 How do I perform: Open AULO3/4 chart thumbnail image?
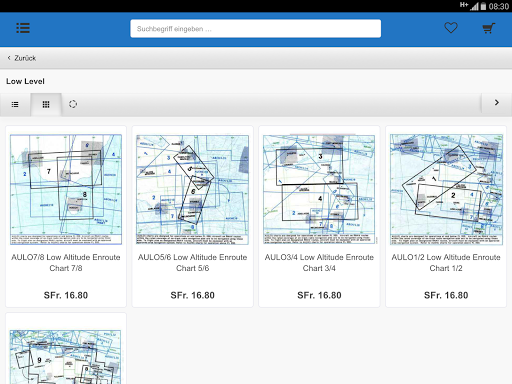pos(319,189)
